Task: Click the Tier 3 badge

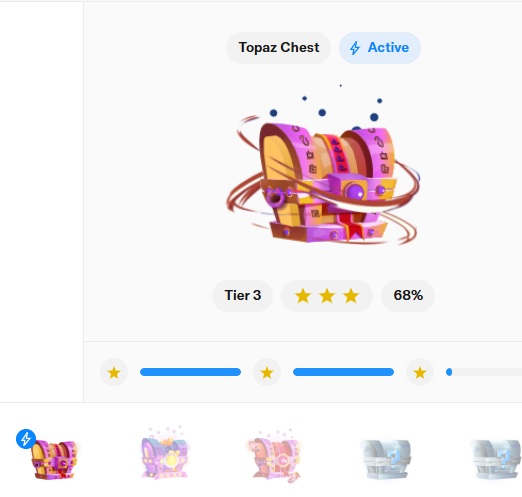Action: (x=242, y=296)
